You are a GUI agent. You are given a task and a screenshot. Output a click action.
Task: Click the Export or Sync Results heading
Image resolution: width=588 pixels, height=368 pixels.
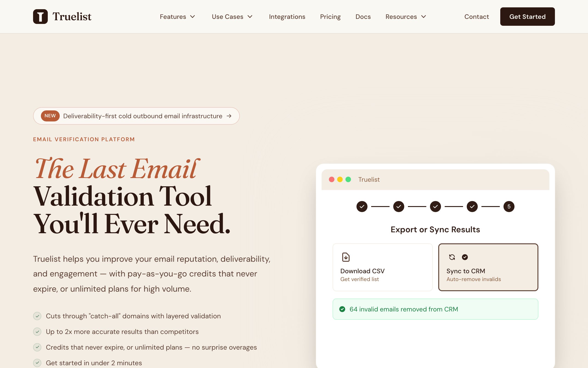435,230
